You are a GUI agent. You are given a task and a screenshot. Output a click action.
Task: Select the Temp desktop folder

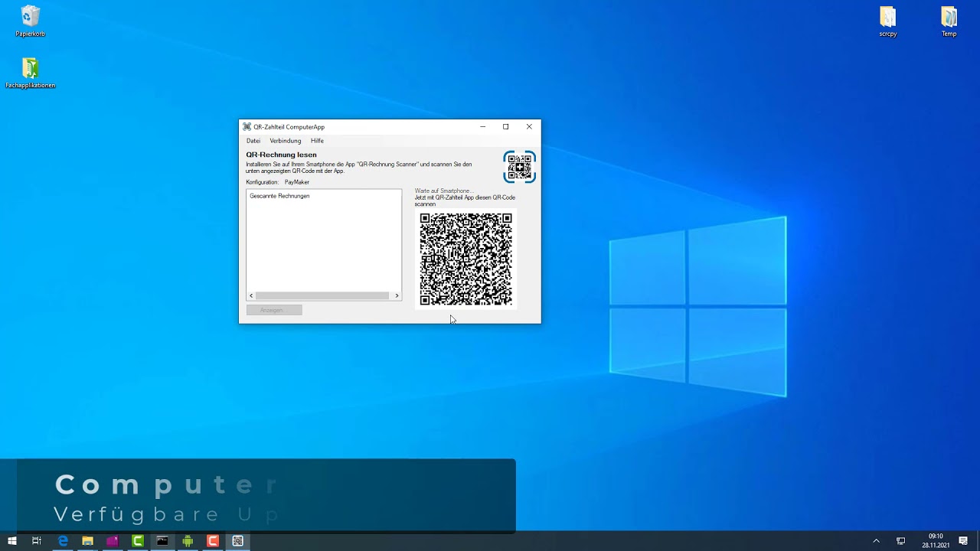[x=949, y=21]
